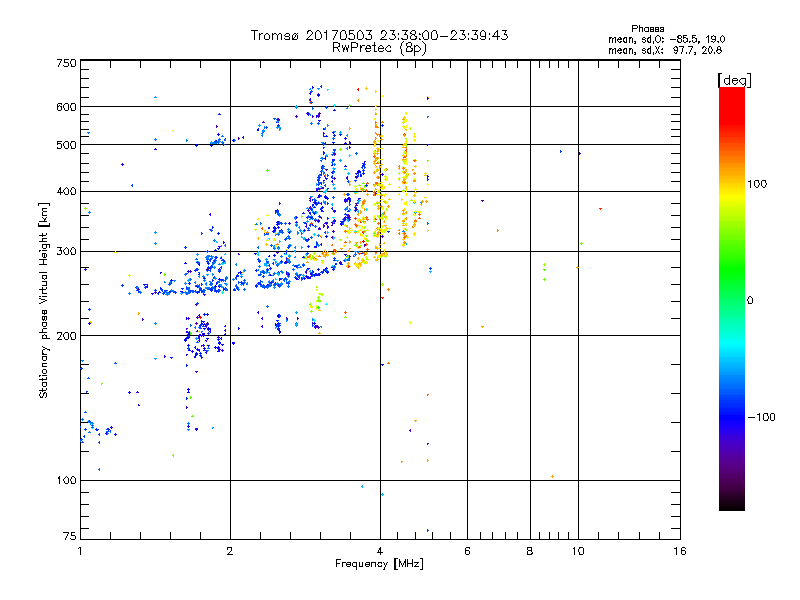This screenshot has width=800, height=600.
Task: Click the 4 MHz tick label on x-axis
Action: coord(380,551)
